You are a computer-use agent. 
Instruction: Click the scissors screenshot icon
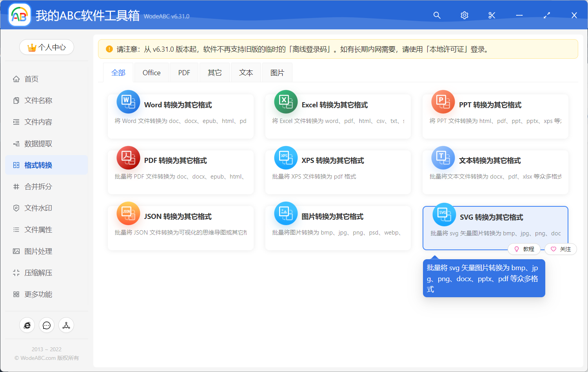pos(492,15)
